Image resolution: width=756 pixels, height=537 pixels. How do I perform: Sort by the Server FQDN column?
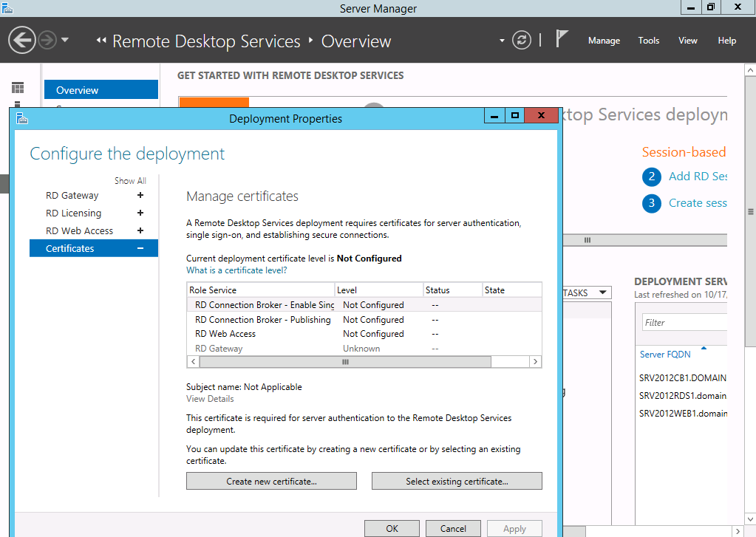(x=665, y=355)
